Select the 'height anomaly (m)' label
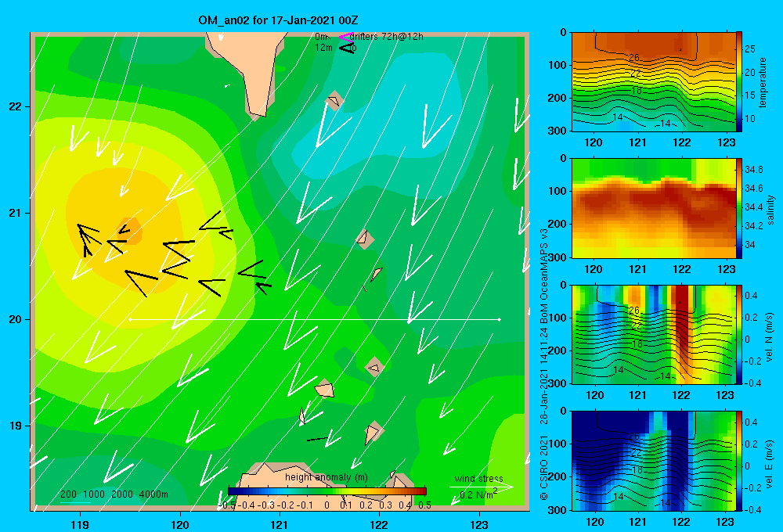The height and width of the screenshot is (532, 783). coord(326,477)
